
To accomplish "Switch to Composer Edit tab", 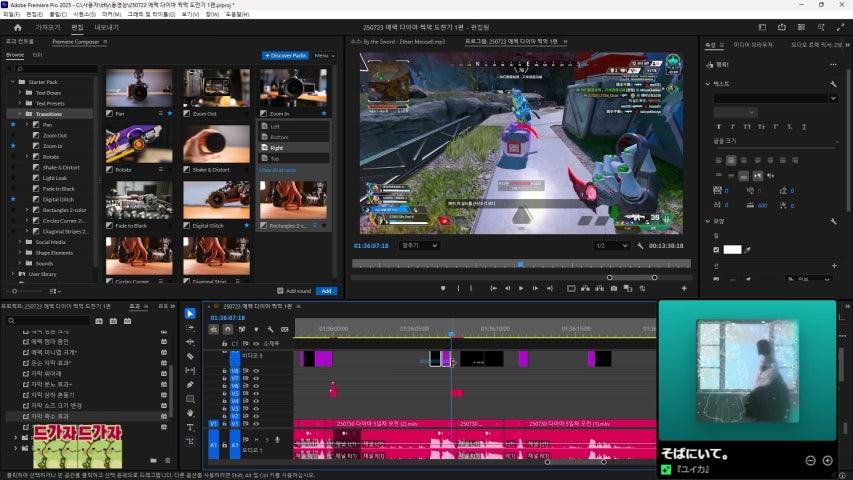I will click(x=37, y=55).
